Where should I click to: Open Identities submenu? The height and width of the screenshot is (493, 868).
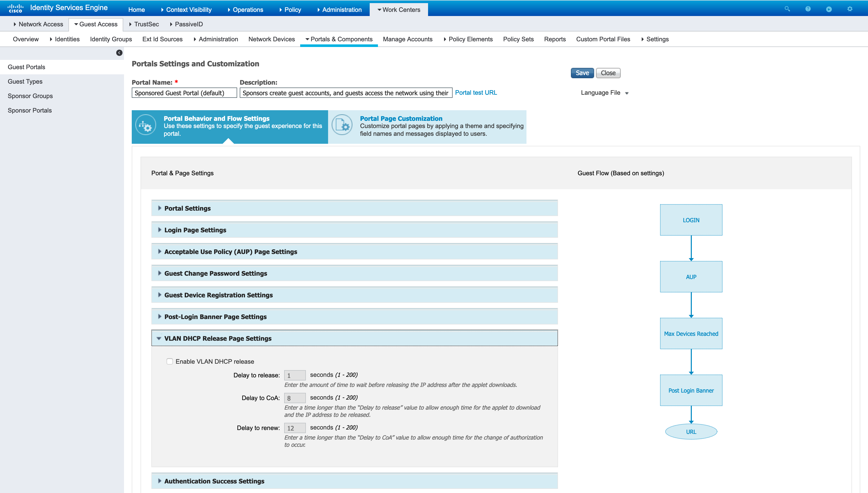coord(65,39)
